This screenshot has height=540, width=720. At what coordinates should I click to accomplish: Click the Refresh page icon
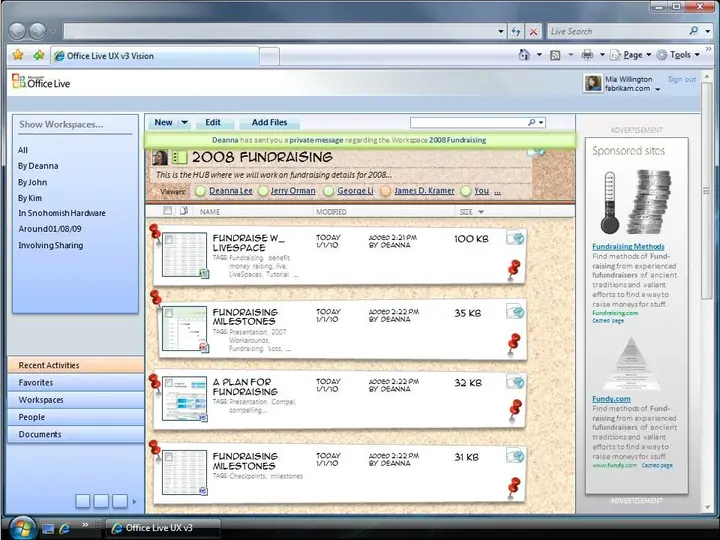tap(516, 31)
